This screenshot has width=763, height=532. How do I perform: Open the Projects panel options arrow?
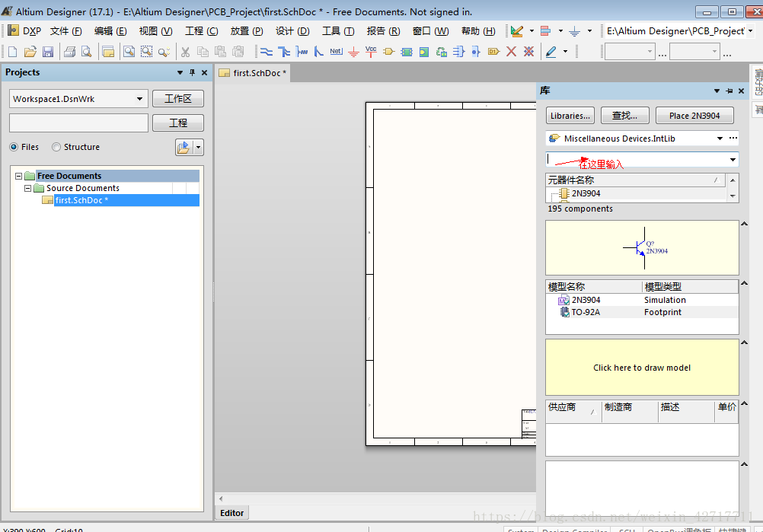tap(180, 72)
